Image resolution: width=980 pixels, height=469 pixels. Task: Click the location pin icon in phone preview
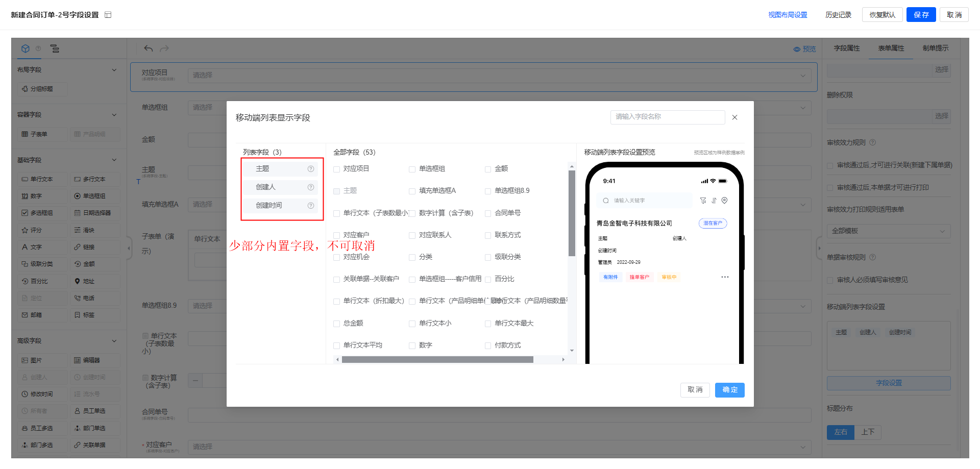coord(724,201)
